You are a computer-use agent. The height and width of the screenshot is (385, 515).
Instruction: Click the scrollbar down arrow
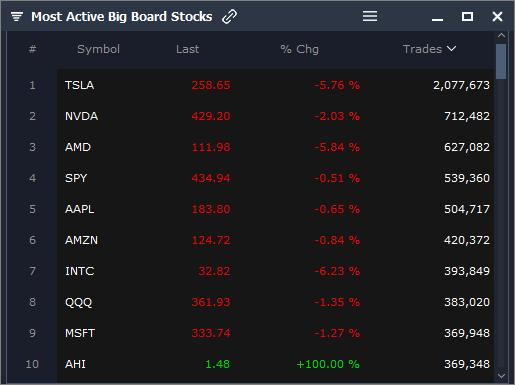pyautogui.click(x=501, y=376)
